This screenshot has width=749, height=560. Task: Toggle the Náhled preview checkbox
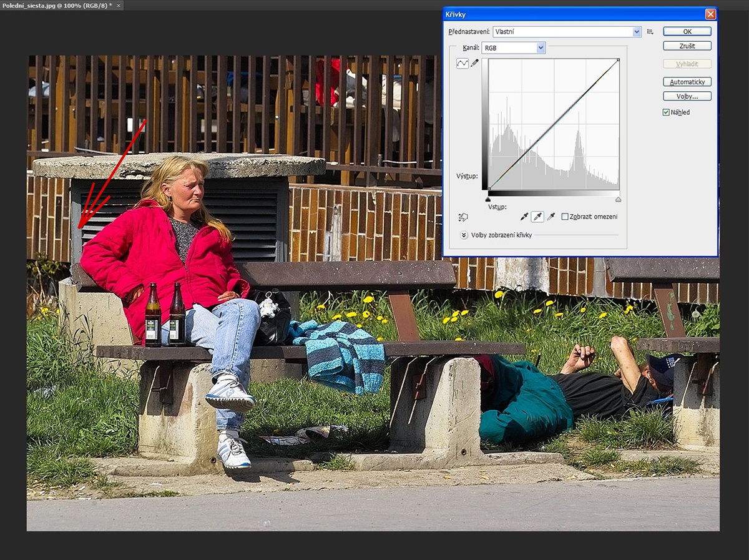pos(666,112)
